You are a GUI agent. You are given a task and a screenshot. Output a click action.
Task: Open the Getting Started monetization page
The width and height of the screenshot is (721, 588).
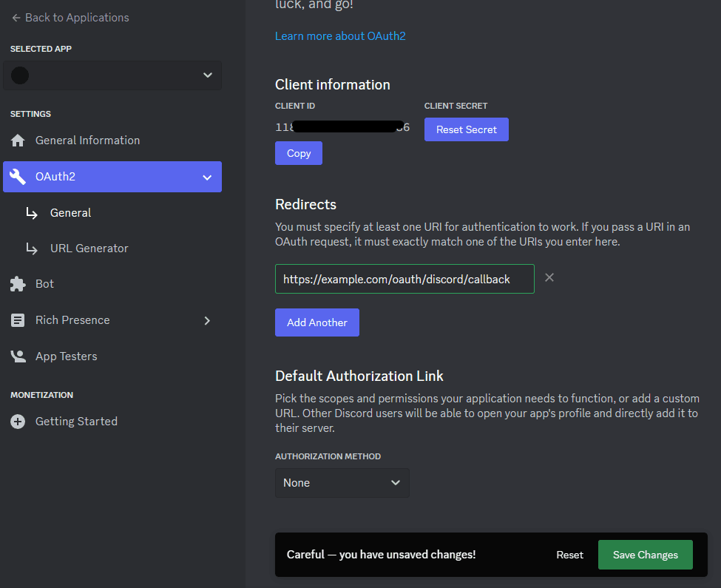76,422
